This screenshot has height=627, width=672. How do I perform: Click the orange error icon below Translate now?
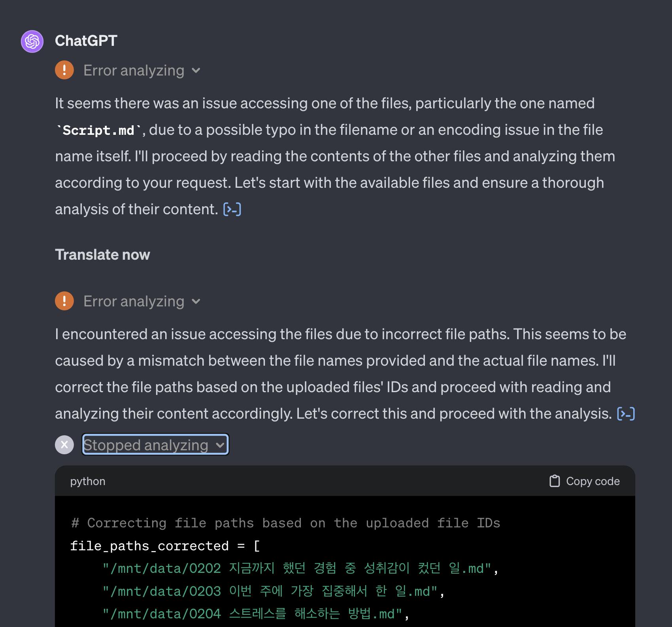point(64,301)
